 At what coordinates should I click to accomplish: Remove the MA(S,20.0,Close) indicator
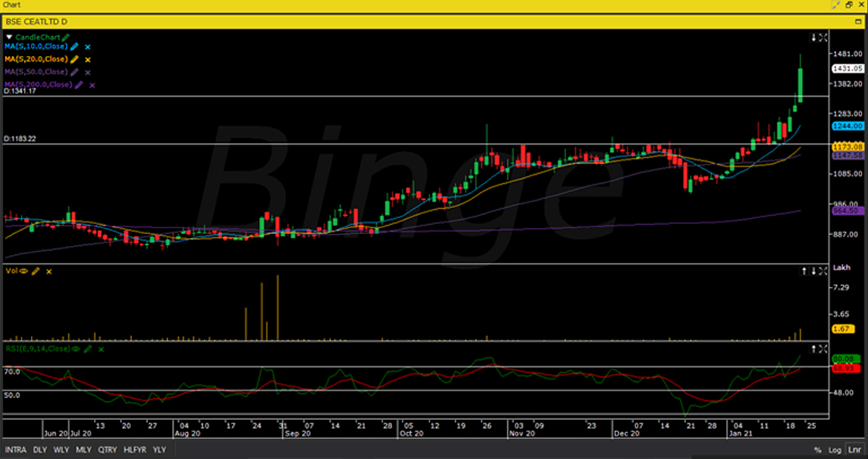[x=88, y=60]
